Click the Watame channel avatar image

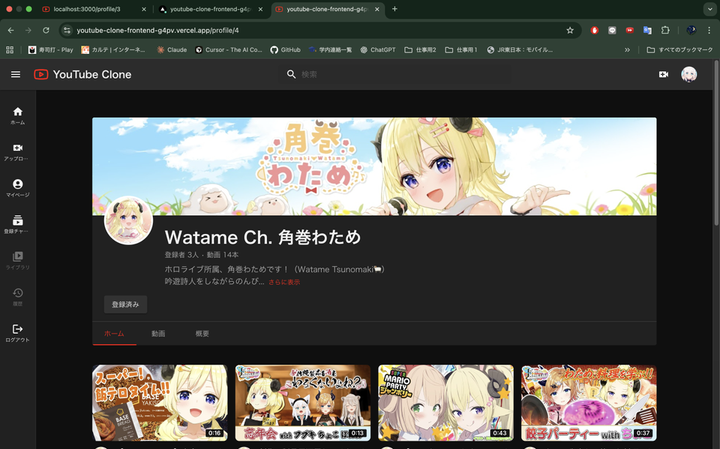point(129,221)
